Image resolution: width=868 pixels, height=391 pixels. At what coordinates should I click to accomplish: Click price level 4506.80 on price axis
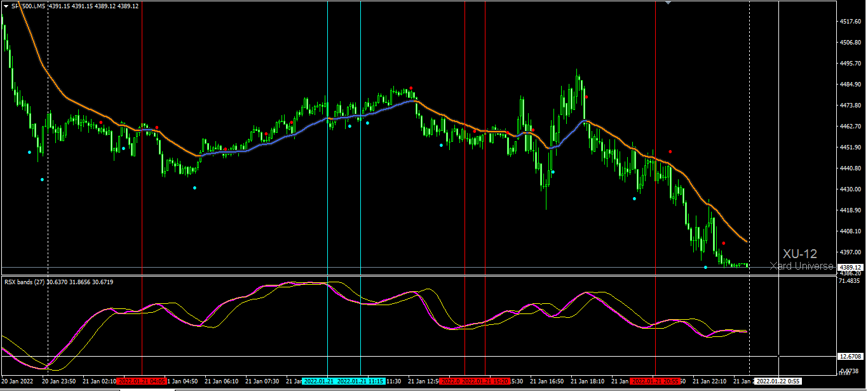click(x=850, y=43)
